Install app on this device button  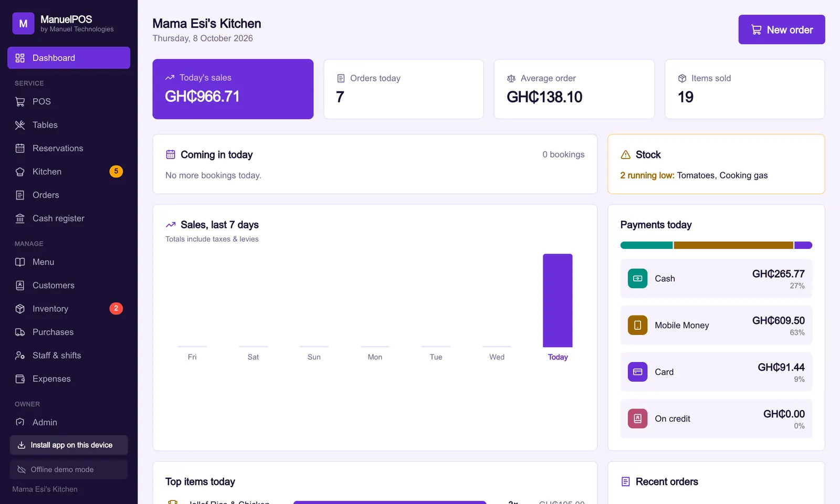69,445
